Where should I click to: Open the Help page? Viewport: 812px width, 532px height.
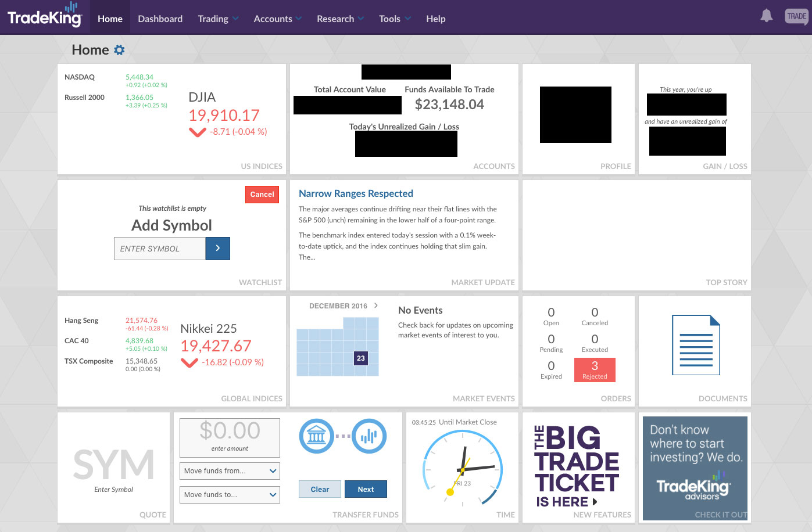tap(435, 19)
